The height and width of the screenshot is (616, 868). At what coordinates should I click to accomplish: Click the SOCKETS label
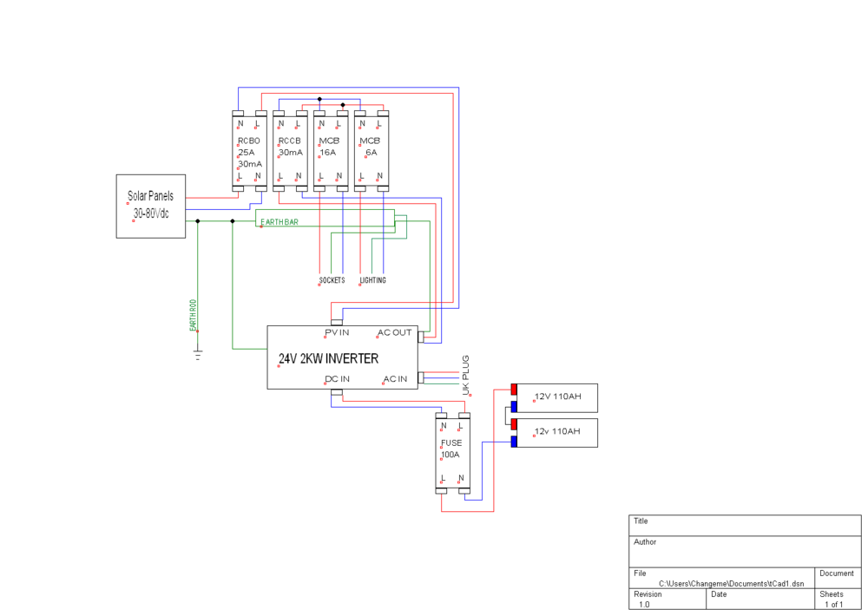pos(332,280)
